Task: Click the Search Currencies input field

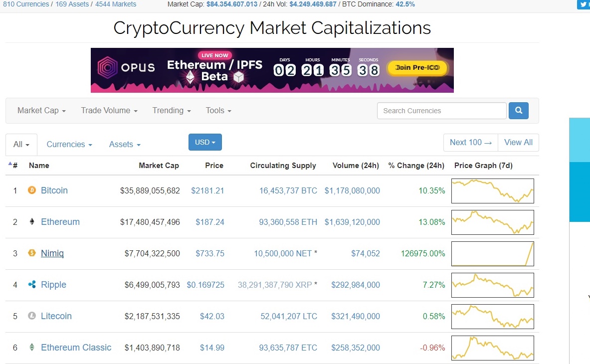Action: [x=441, y=110]
